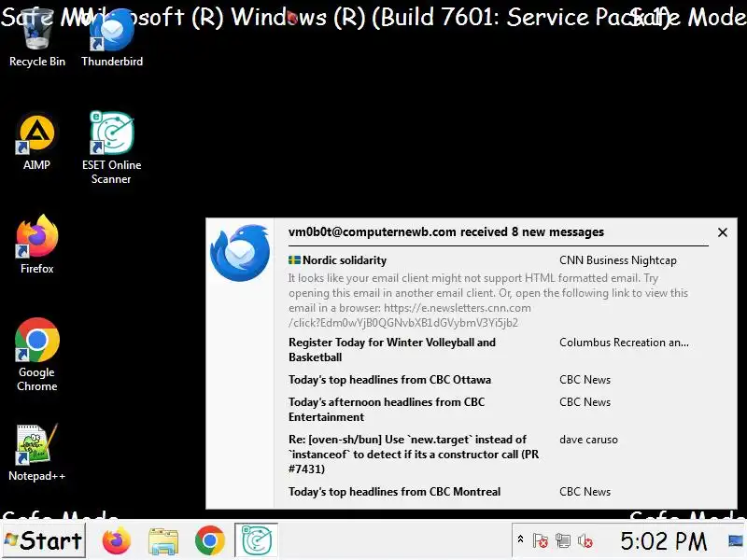Open the oven-sh/bun new.target PR message
This screenshot has height=560, width=747.
tap(414, 454)
